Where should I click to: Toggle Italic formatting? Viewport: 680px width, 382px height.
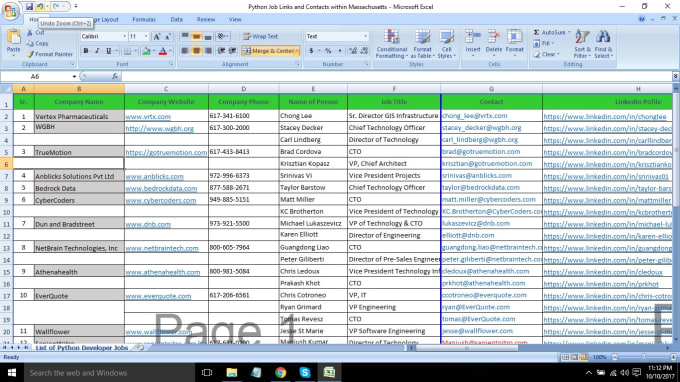97,51
